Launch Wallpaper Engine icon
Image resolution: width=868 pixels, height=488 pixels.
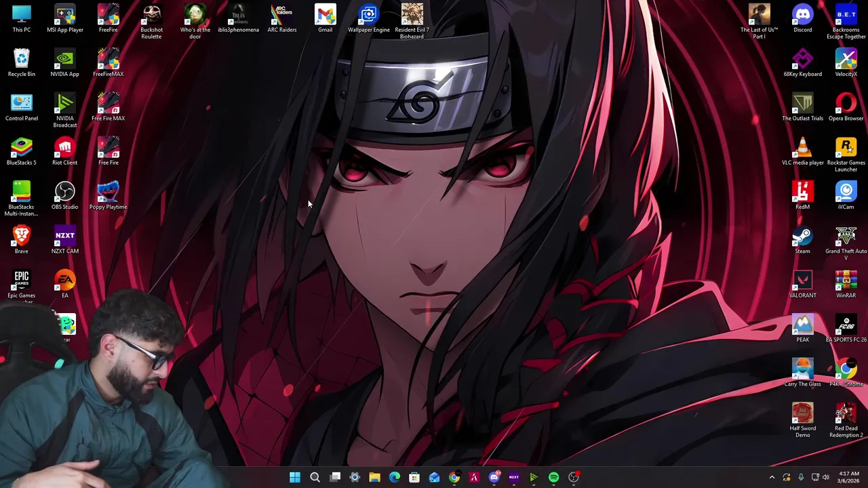369,18
